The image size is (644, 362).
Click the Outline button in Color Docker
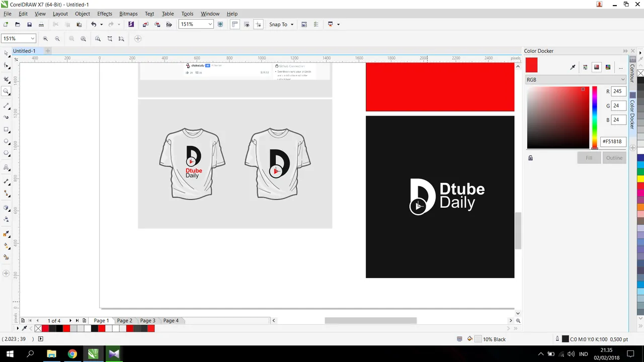(x=614, y=158)
